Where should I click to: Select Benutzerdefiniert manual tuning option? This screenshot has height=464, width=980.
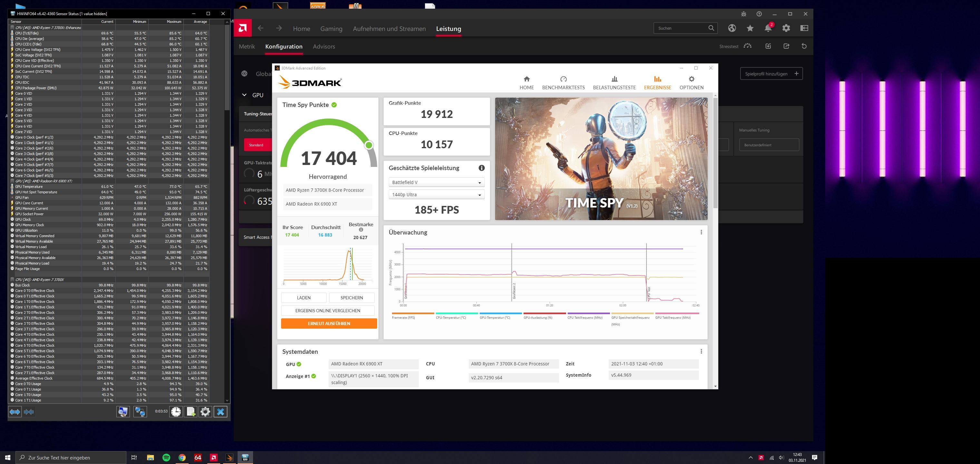769,145
